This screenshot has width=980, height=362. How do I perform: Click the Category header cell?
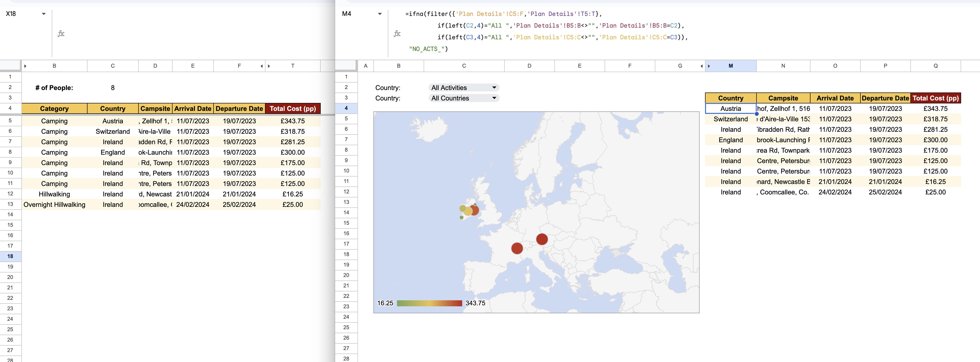(54, 108)
